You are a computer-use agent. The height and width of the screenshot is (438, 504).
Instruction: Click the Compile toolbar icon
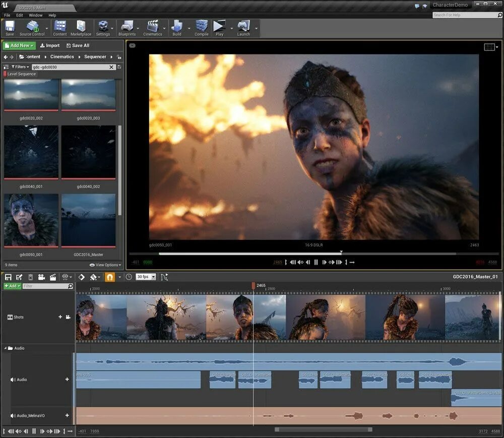coord(202,27)
